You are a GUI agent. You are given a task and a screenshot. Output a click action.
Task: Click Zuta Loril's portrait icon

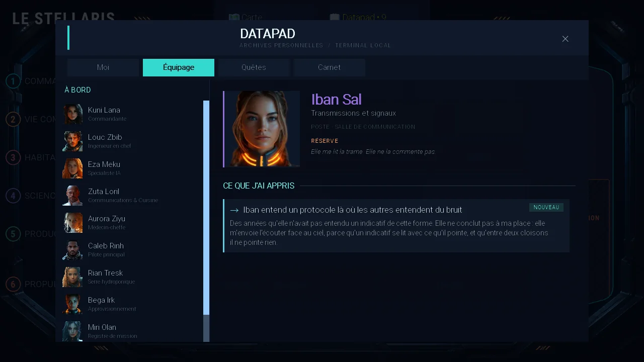pyautogui.click(x=72, y=196)
